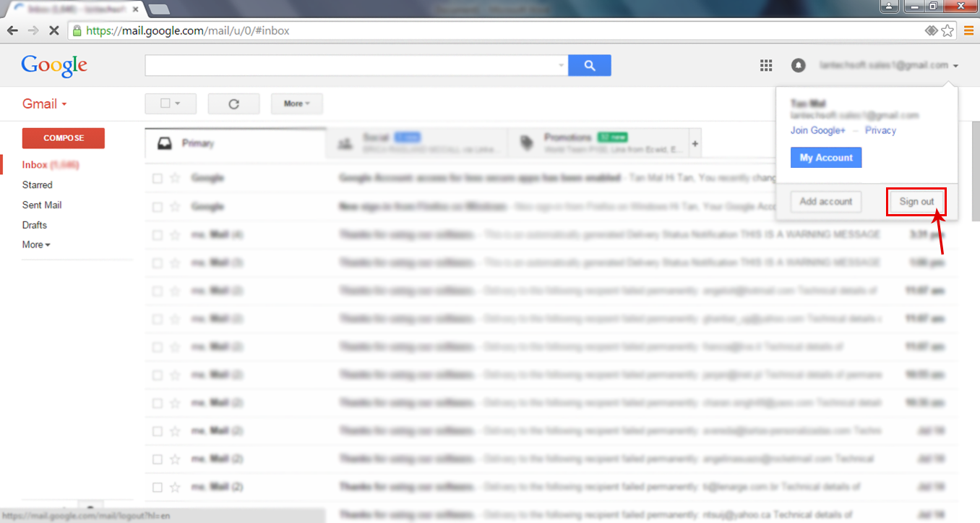Click the extension icon beside bookmark star
Screen dimensions: 980x523
tap(931, 31)
